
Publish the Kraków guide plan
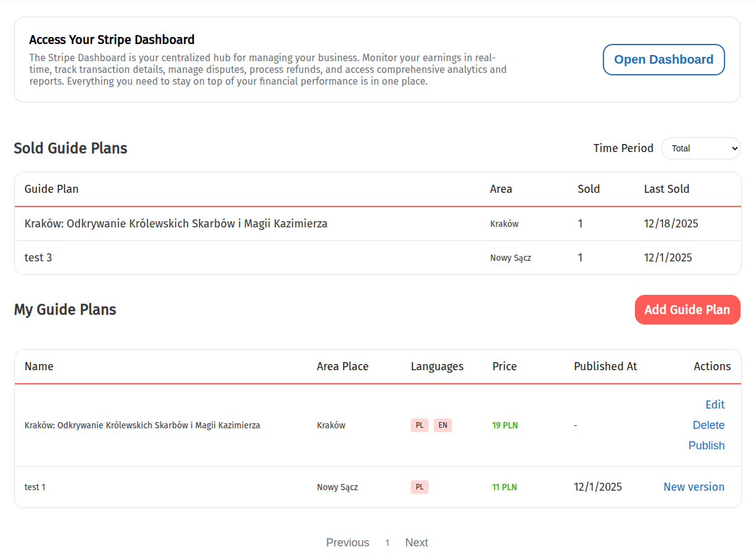707,446
